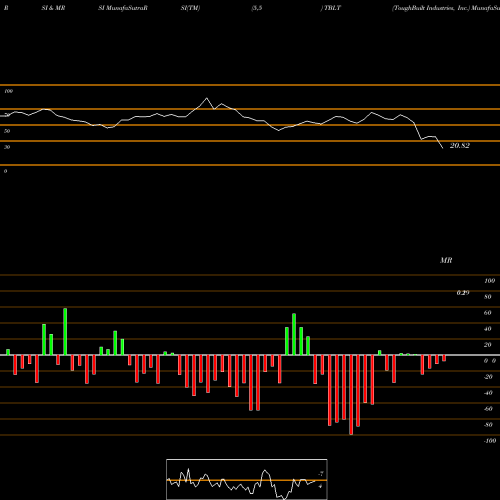Click the -20 label on MR axis
Screen dimensions: 500x500
tap(488, 377)
